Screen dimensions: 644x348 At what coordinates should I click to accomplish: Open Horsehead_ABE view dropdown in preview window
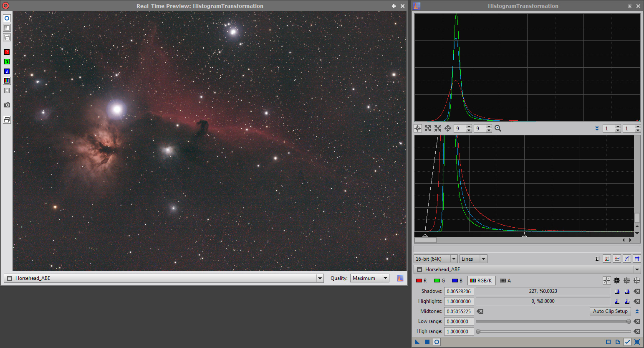point(164,278)
